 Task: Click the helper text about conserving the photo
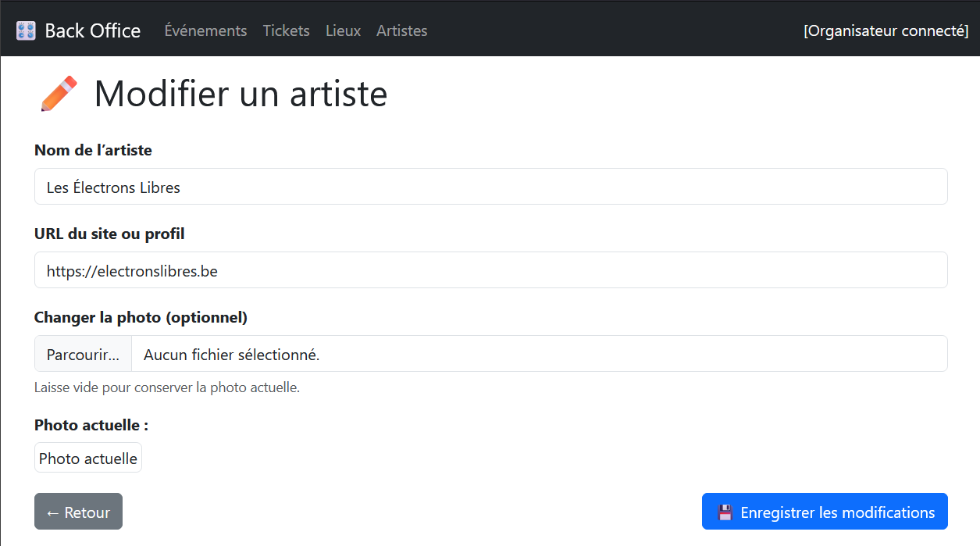click(166, 387)
